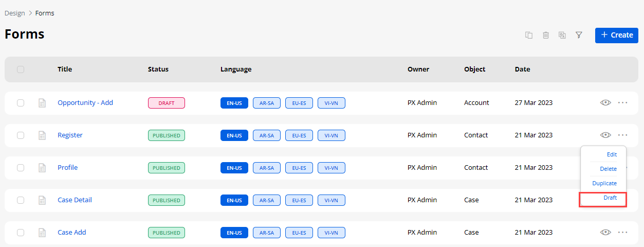
Task: Open the three-dot menu for Register row
Action: pyautogui.click(x=623, y=135)
